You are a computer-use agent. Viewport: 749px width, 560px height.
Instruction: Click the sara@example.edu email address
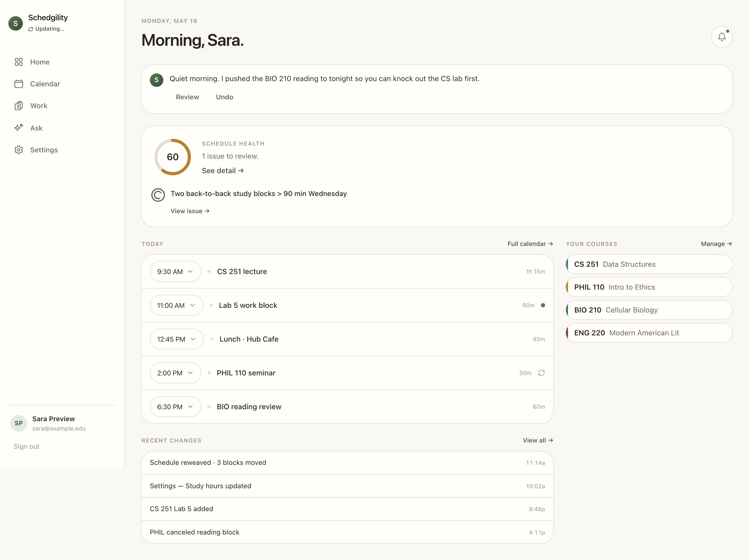pyautogui.click(x=59, y=429)
